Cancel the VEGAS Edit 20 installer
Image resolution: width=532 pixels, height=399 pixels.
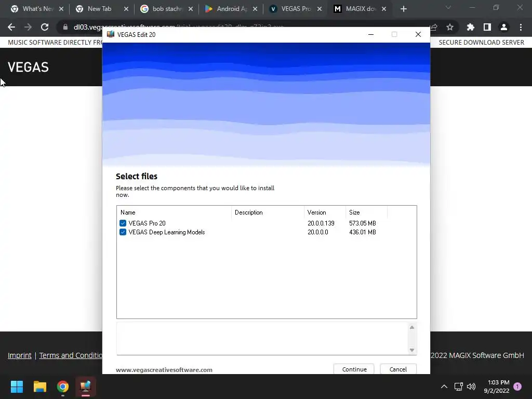click(398, 369)
